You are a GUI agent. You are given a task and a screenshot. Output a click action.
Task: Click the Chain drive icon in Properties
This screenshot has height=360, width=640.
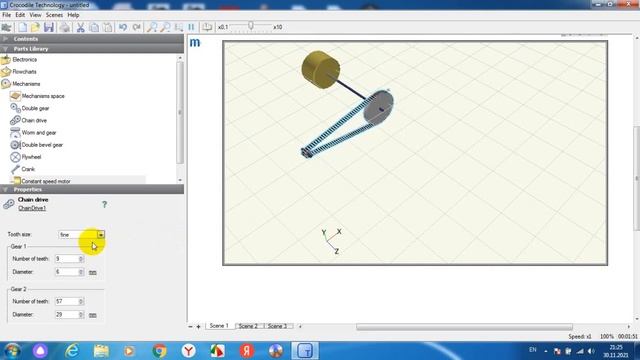tap(9, 204)
